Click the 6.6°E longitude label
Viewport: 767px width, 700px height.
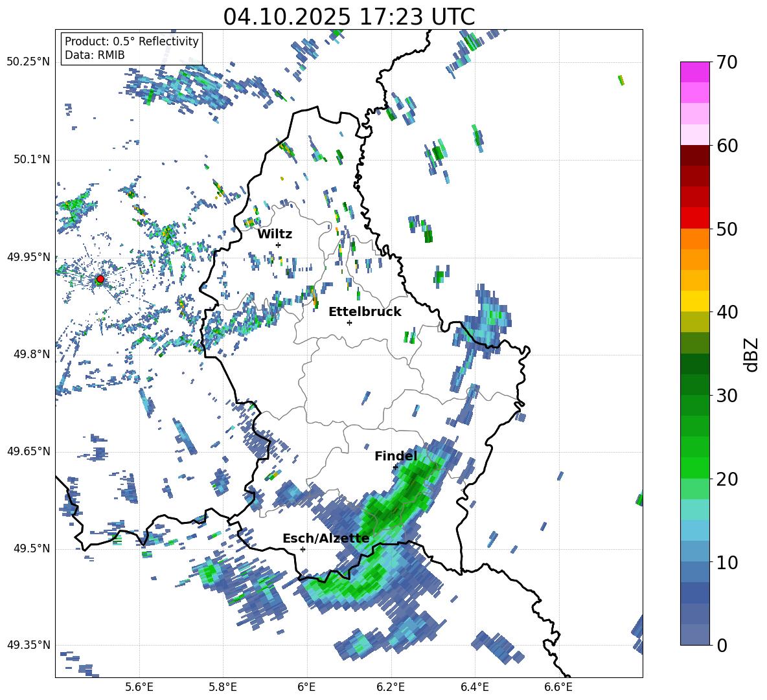558,687
